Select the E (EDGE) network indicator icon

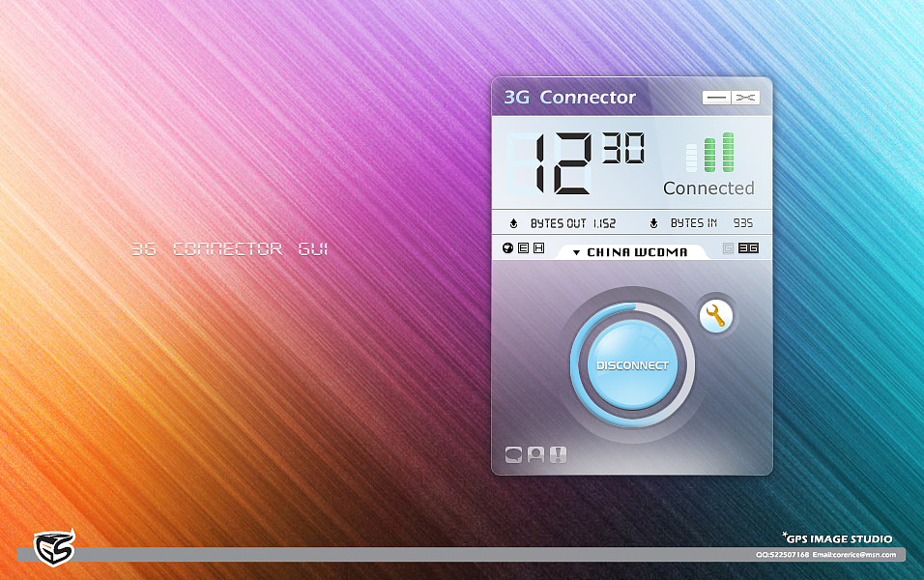pyautogui.click(x=523, y=248)
